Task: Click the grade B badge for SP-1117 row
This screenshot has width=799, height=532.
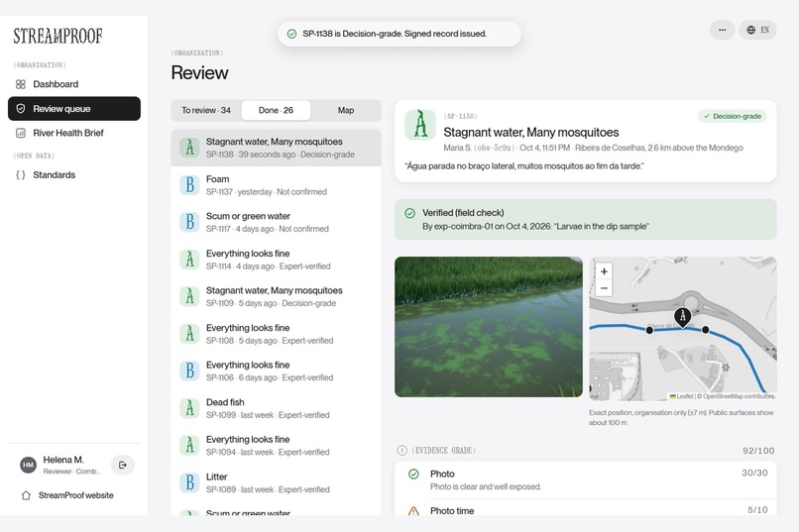Action: [189, 222]
